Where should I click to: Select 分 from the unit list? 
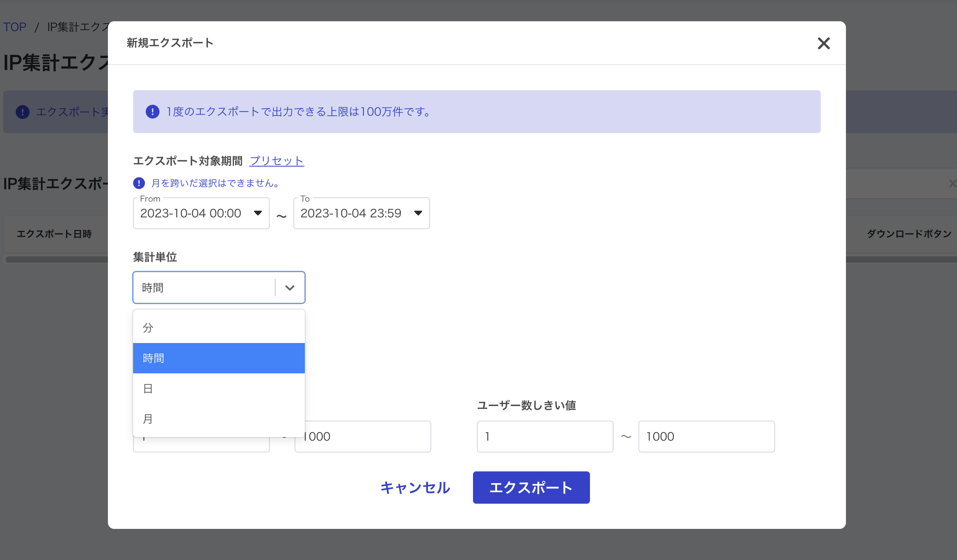pyautogui.click(x=219, y=328)
